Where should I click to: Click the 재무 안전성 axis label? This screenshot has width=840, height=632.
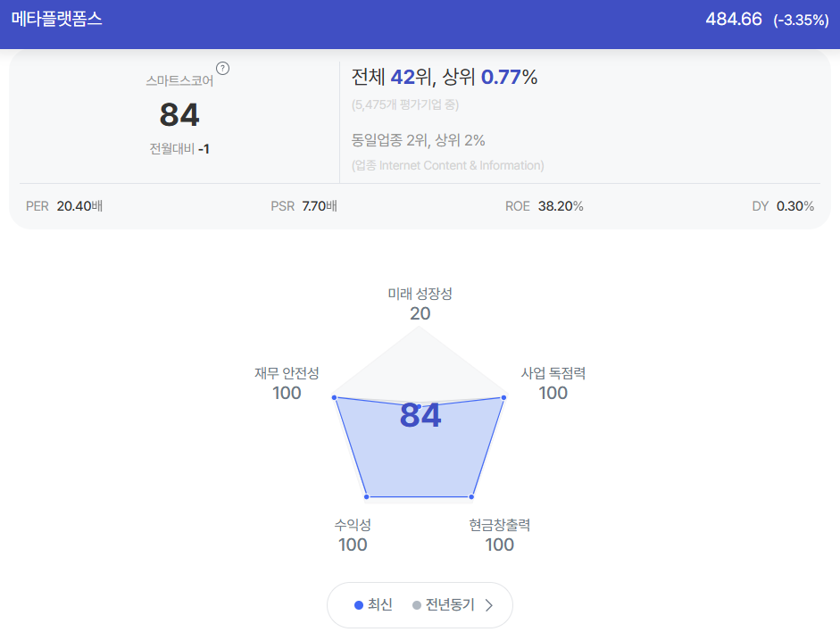click(287, 373)
